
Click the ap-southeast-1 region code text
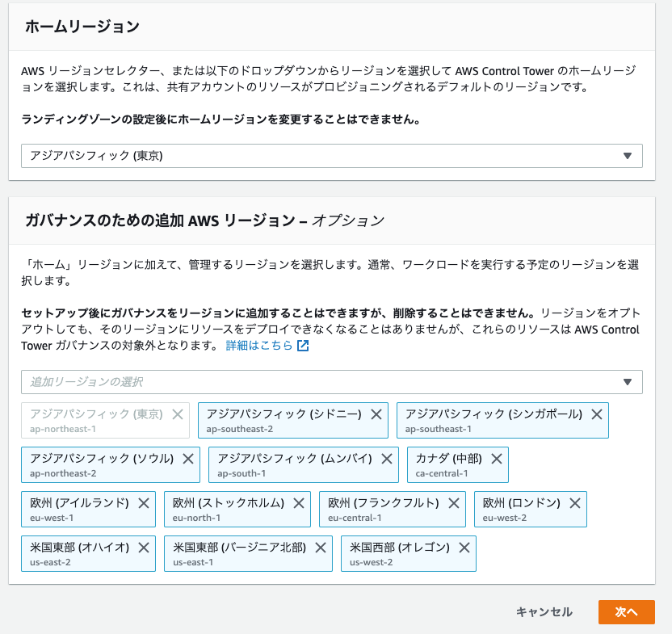[439, 429]
